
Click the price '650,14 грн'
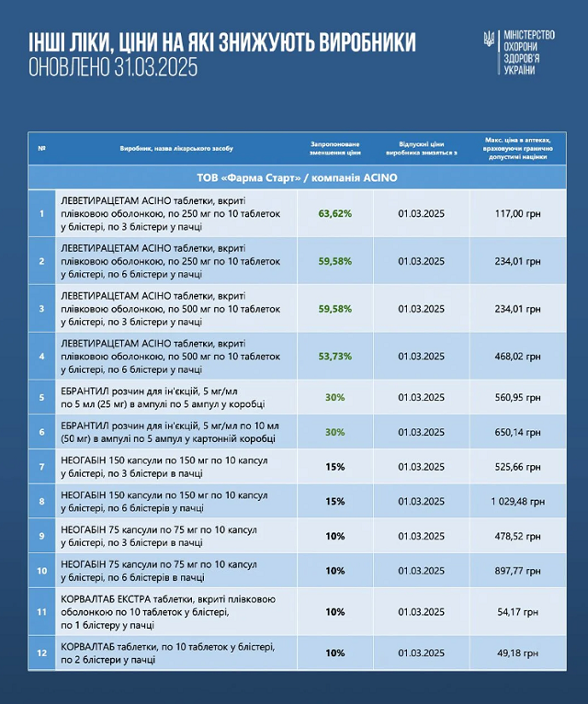tap(518, 432)
